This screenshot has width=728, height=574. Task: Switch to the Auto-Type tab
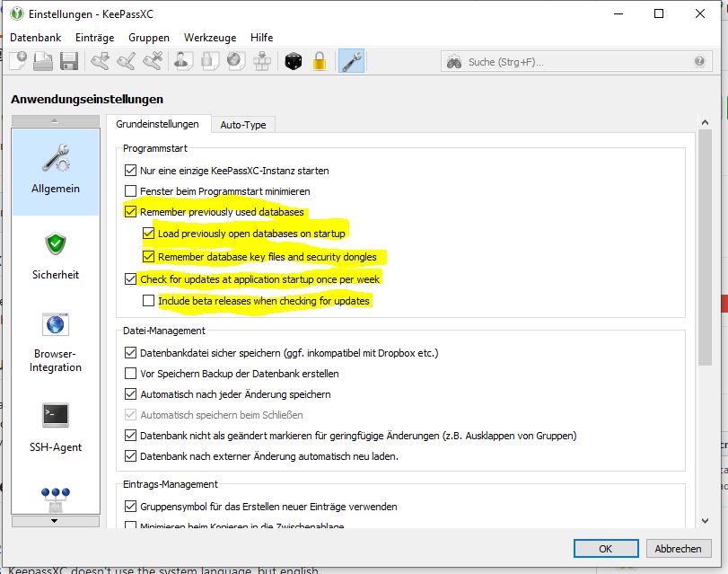tap(243, 125)
